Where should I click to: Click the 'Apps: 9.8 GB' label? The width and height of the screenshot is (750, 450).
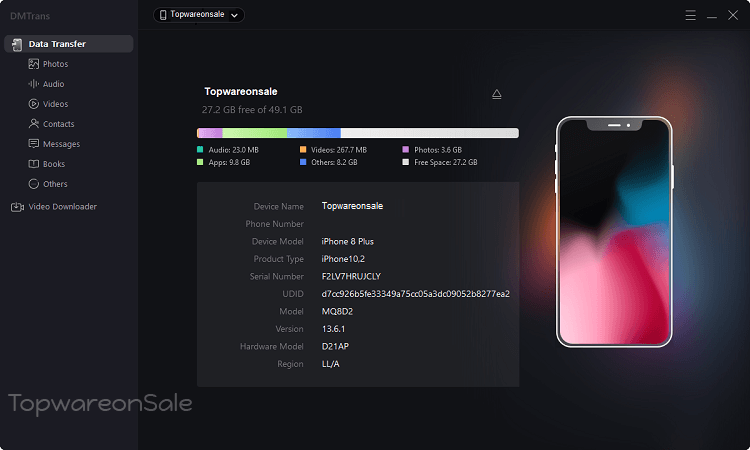[x=229, y=162]
